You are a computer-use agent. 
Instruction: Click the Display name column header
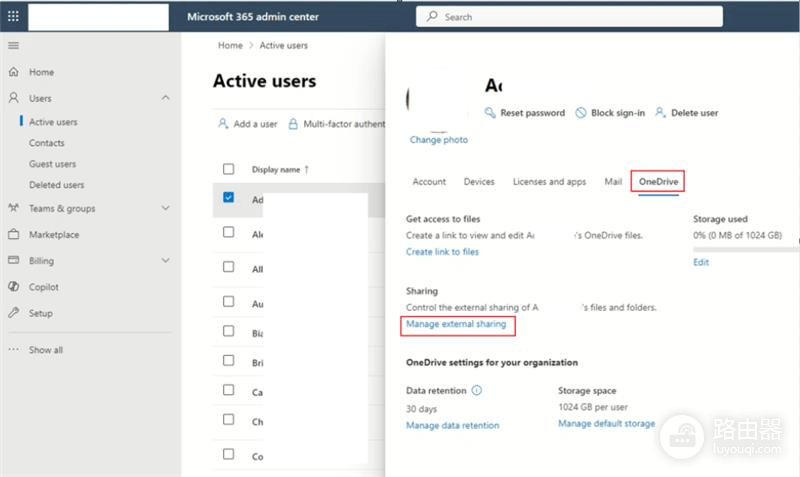[276, 169]
